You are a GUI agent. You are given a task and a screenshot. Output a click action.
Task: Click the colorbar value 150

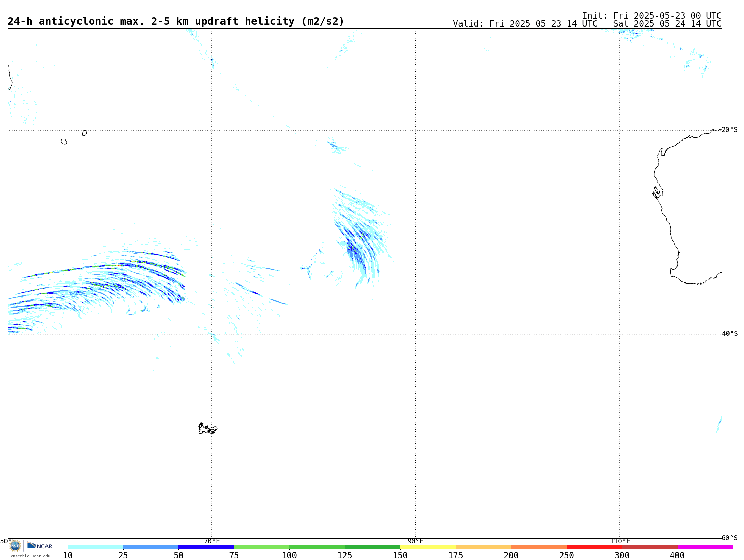(x=400, y=555)
